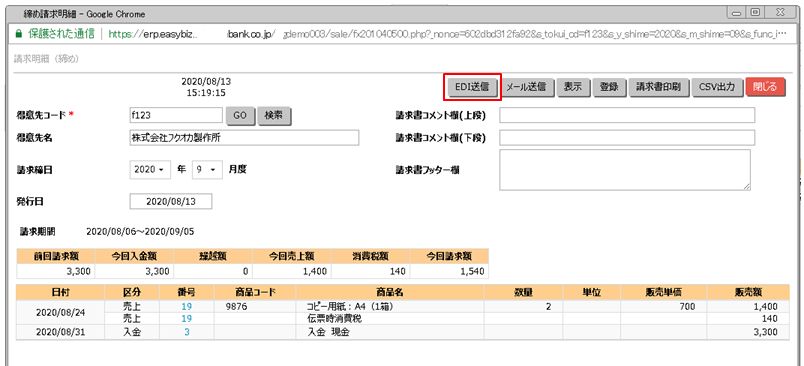Click the 伝票時消費税 cell
The width and height of the screenshot is (804, 366).
tap(390, 318)
